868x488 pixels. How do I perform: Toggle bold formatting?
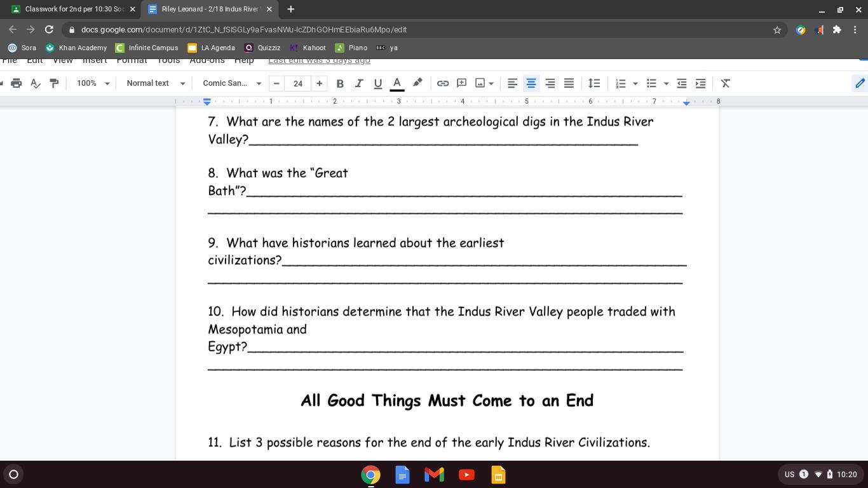point(340,83)
